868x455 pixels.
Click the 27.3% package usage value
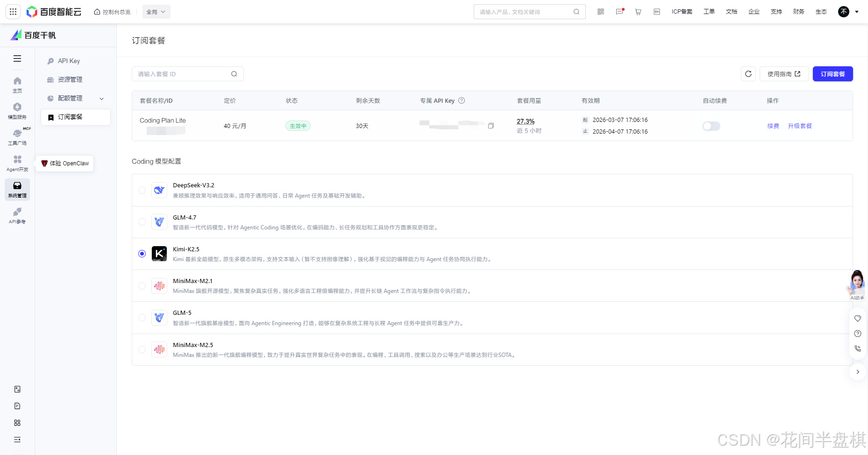[x=526, y=121]
